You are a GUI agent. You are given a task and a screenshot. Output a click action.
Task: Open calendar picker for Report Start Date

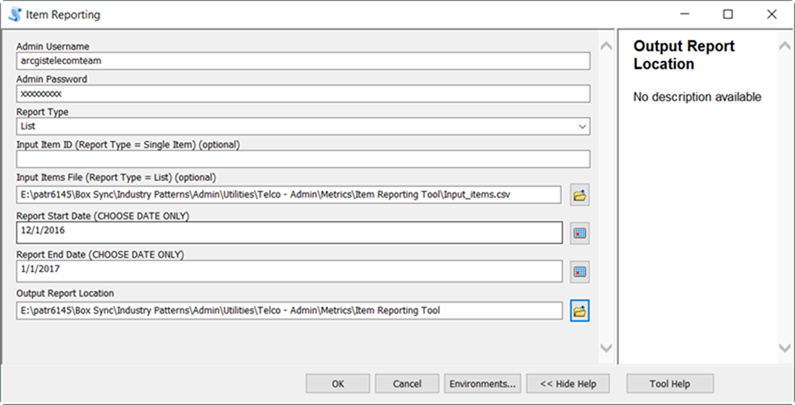(580, 233)
